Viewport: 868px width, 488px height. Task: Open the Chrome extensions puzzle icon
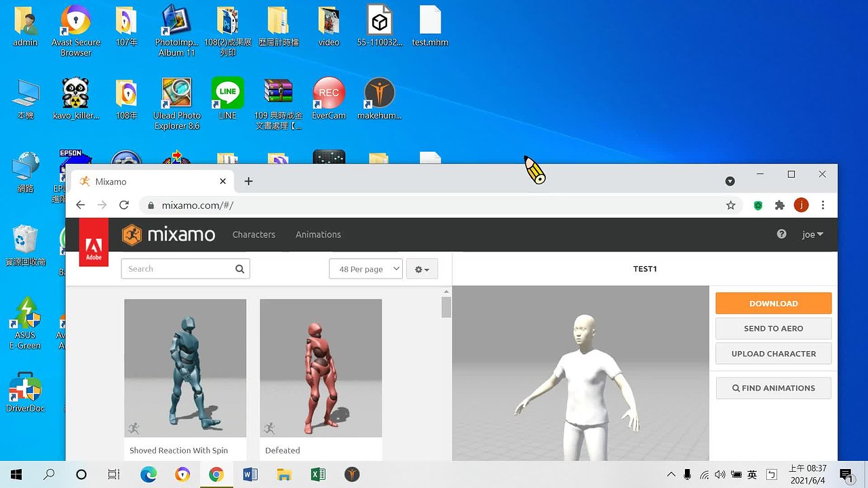coord(780,205)
